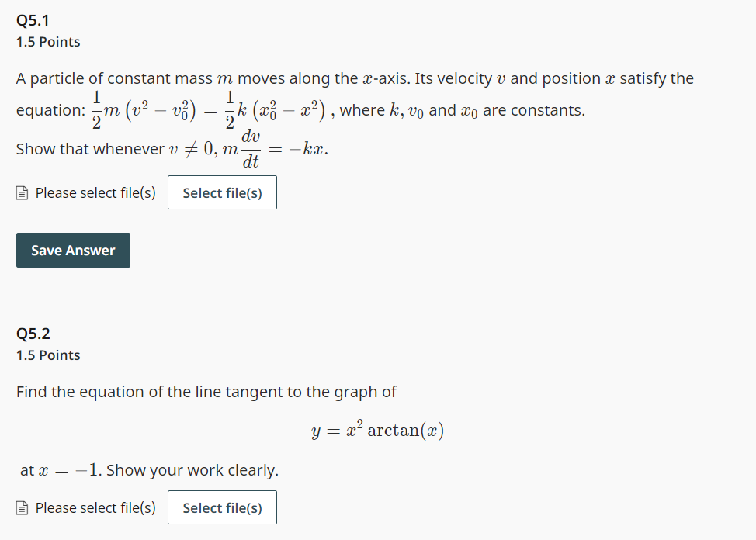The image size is (756, 540).
Task: Click the y = x² arctan(x) equation
Action: coord(378,431)
